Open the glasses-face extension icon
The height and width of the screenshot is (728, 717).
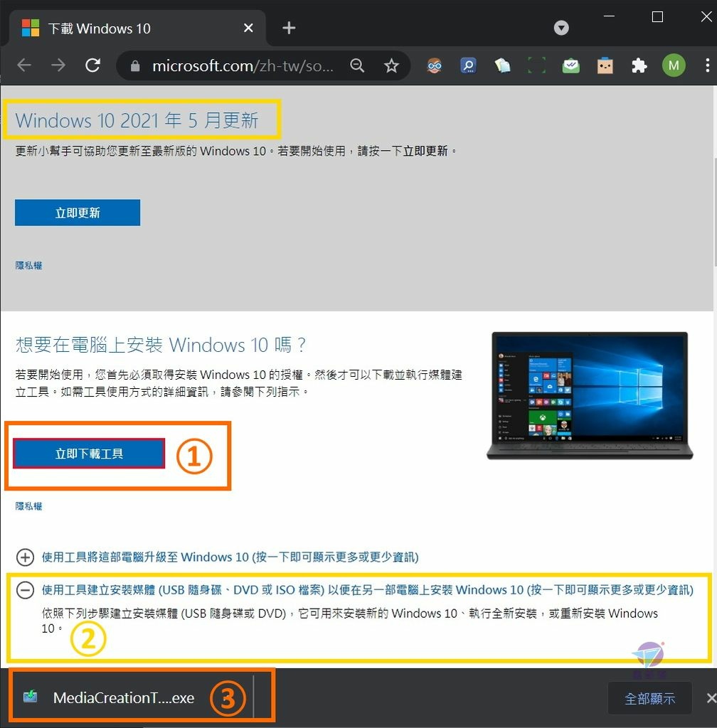(x=434, y=65)
